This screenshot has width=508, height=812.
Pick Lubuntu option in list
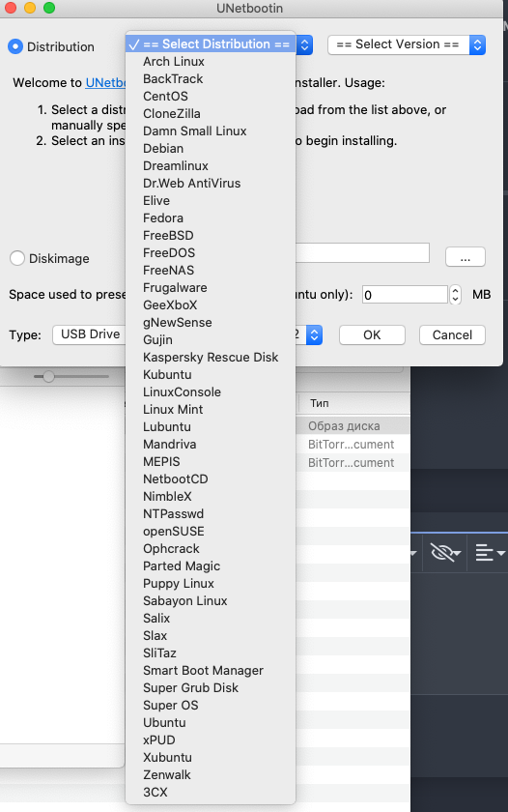coord(211,426)
